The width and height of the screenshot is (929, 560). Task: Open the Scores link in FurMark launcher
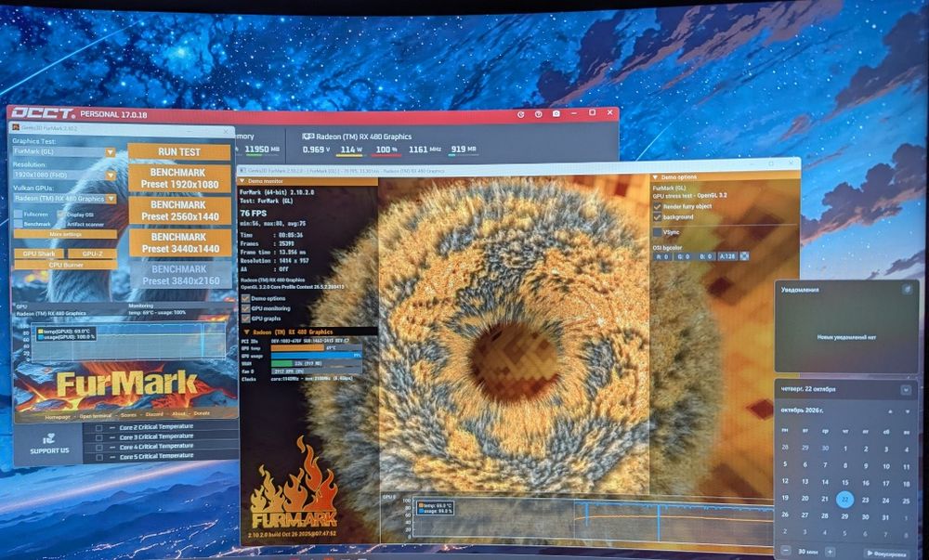point(128,415)
